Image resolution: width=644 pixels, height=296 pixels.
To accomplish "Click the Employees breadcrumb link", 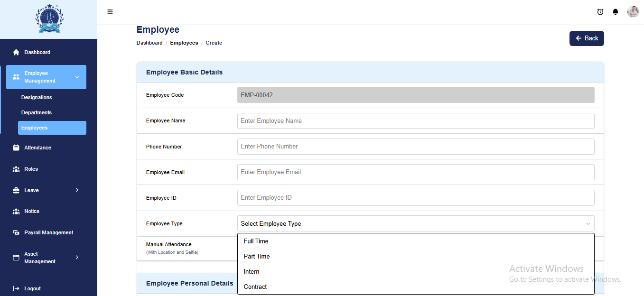I will tap(184, 43).
